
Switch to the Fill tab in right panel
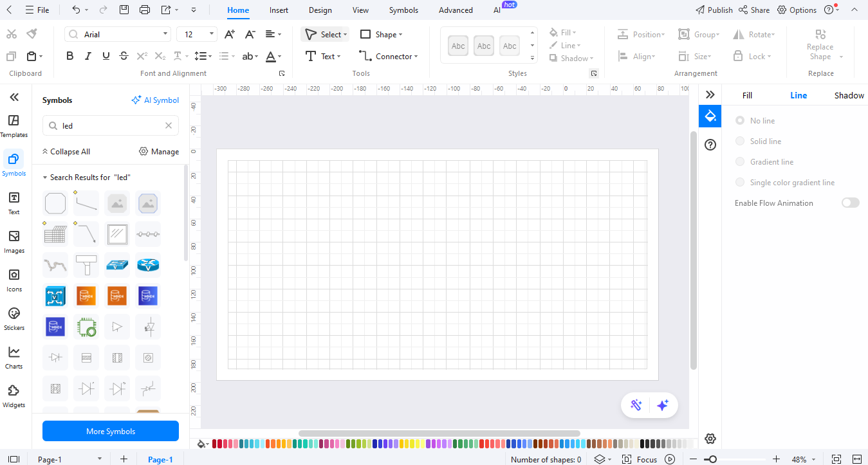pos(747,95)
